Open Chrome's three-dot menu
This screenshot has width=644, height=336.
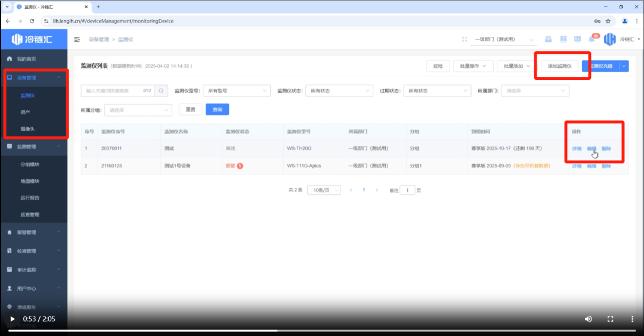(637, 21)
